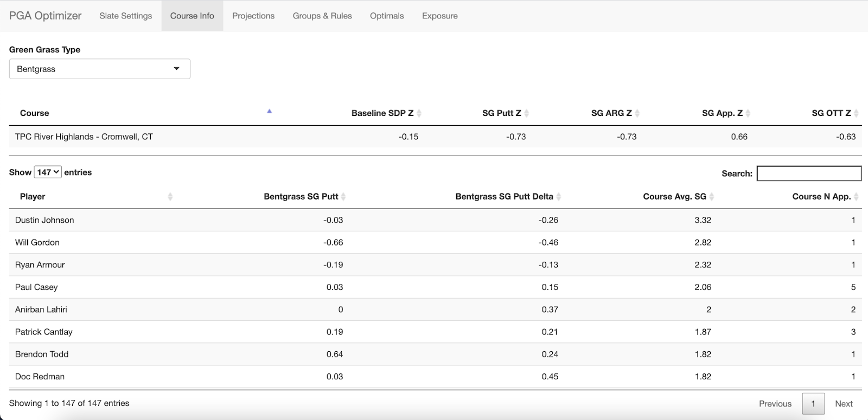Sort by Bentgrass SG Putt Delta arrows
Image resolution: width=868 pixels, height=420 pixels.
click(559, 197)
